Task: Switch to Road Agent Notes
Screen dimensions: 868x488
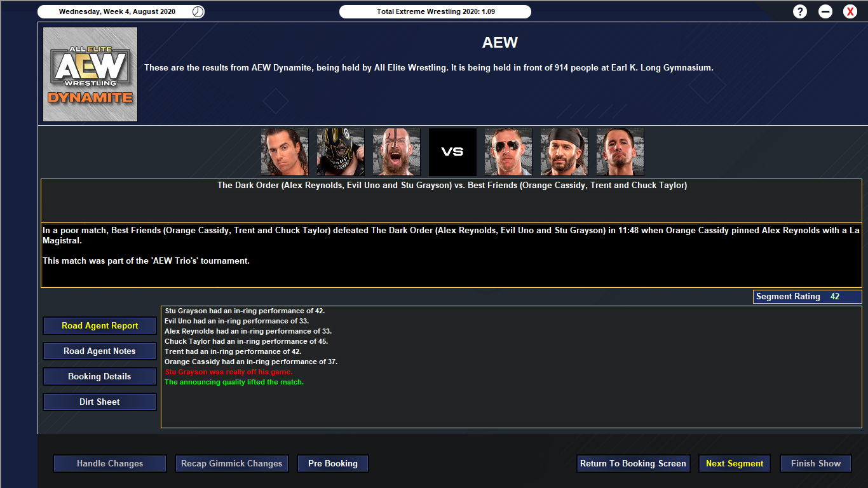Action: click(x=100, y=351)
